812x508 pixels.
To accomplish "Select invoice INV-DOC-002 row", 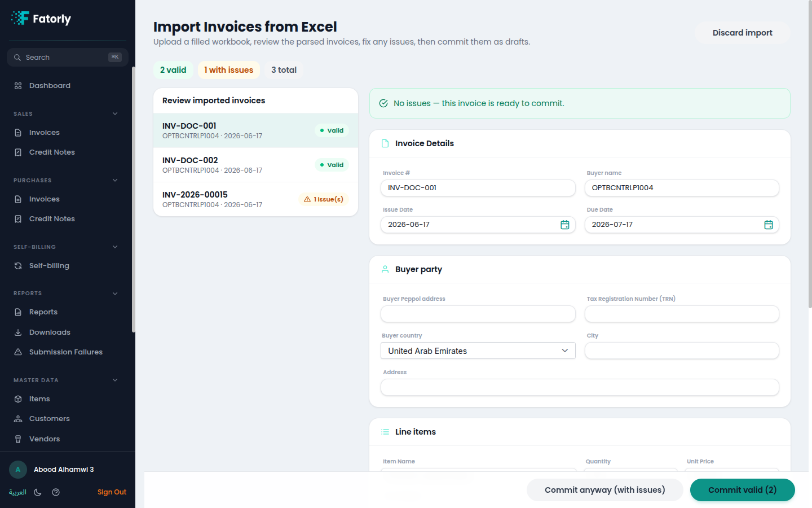I will (255, 165).
